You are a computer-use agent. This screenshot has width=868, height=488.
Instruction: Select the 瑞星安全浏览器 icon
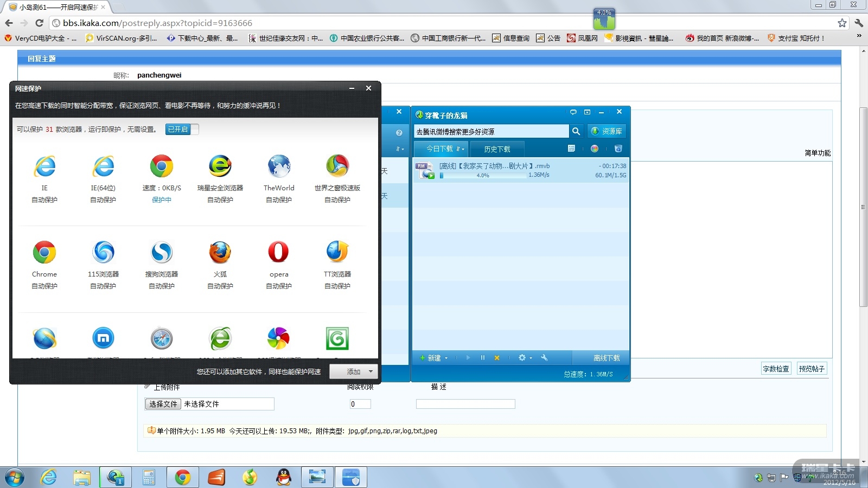pos(220,166)
